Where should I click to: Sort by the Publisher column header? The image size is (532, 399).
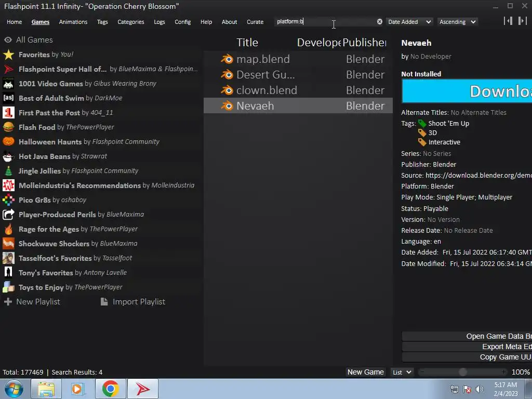(364, 43)
